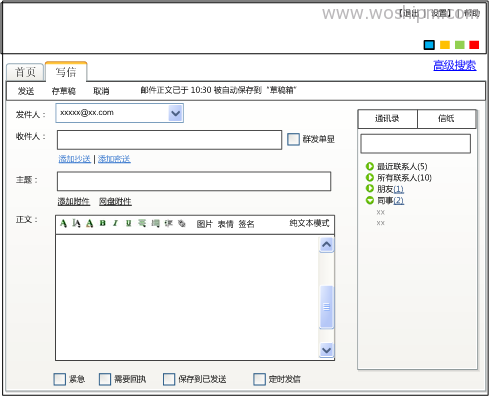
Task: Check the 定时发信 checkbox
Action: pyautogui.click(x=259, y=379)
